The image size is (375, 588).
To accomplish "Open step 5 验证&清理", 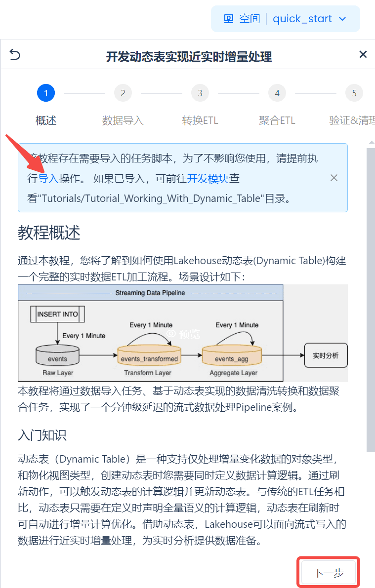I will (x=354, y=93).
